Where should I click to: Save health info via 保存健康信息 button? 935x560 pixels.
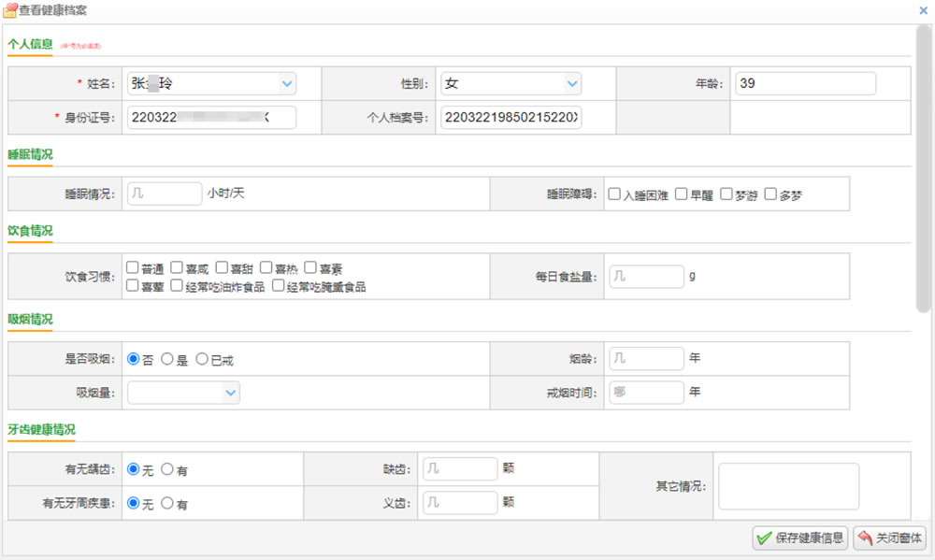tap(799, 538)
